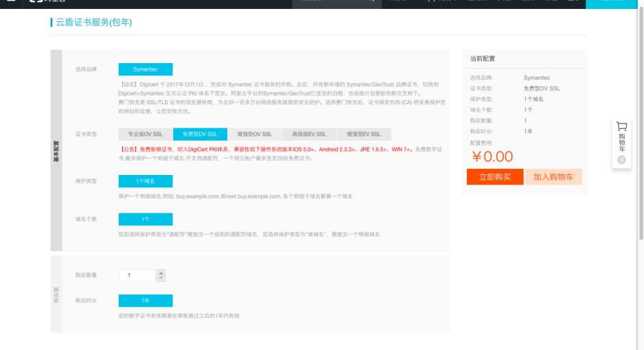
Task: Click the page vertical scrollbar
Action: (x=641, y=137)
